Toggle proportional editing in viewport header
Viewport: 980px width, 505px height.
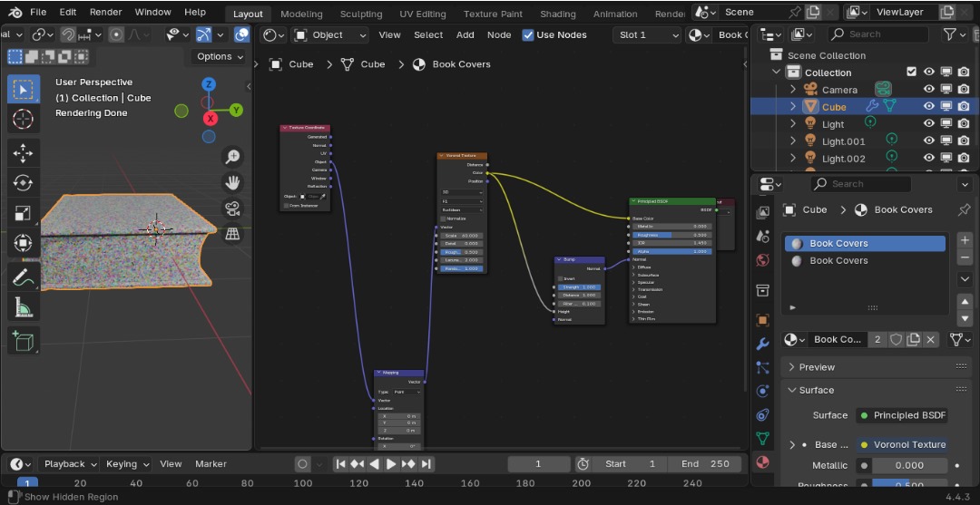click(x=116, y=35)
